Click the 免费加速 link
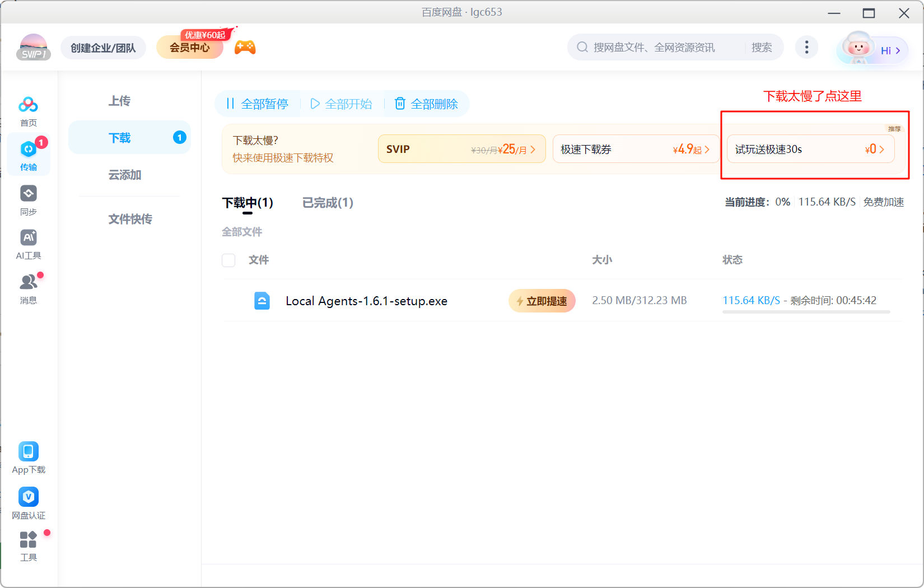Image resolution: width=924 pixels, height=588 pixels. click(x=883, y=202)
